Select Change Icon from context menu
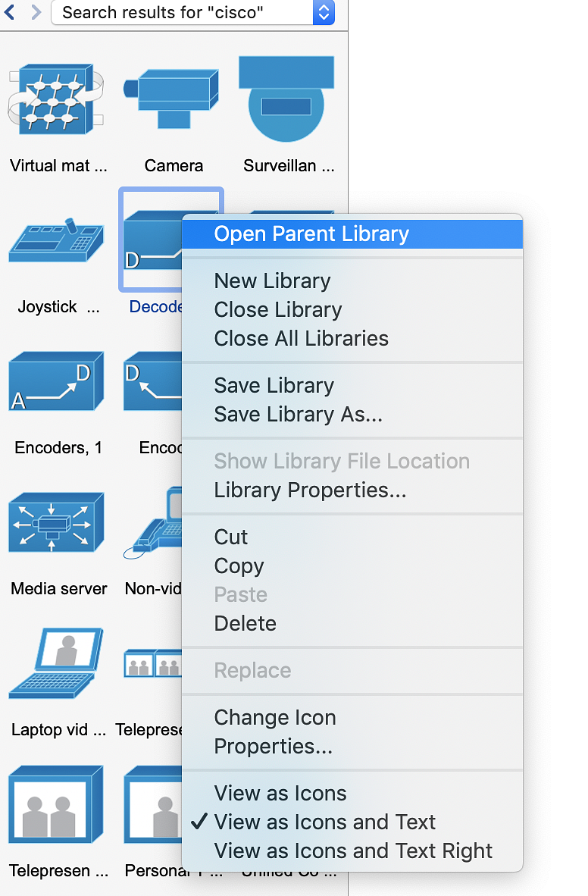 pyautogui.click(x=274, y=717)
